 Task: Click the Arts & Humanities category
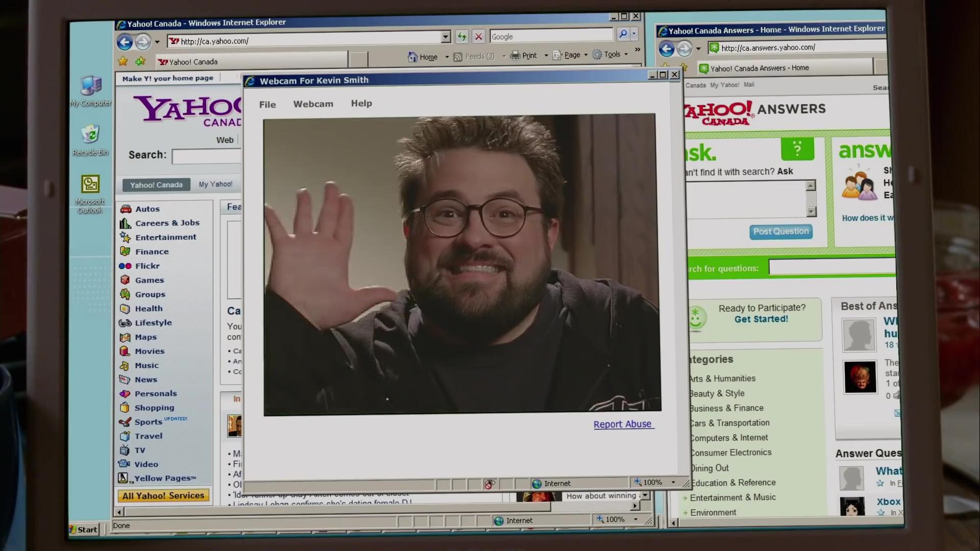pyautogui.click(x=722, y=379)
